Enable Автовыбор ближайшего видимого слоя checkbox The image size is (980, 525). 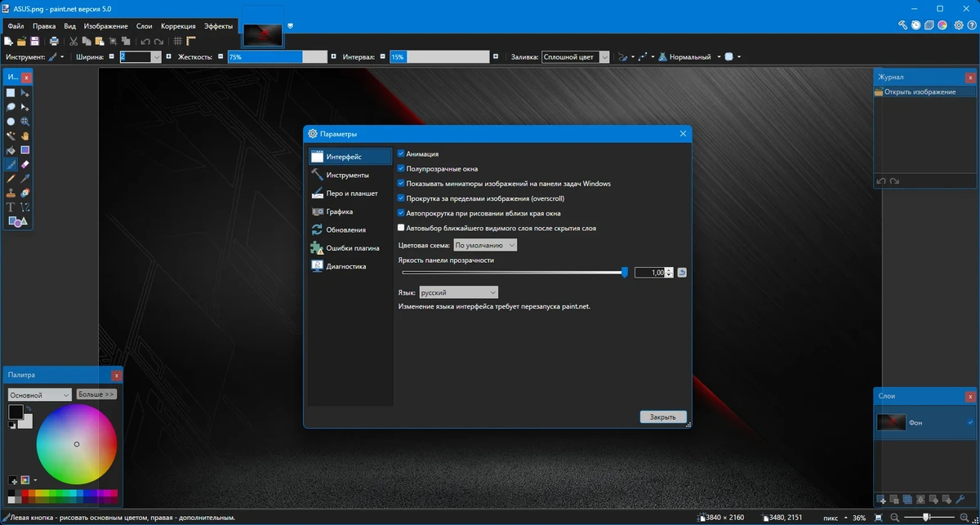click(x=401, y=228)
